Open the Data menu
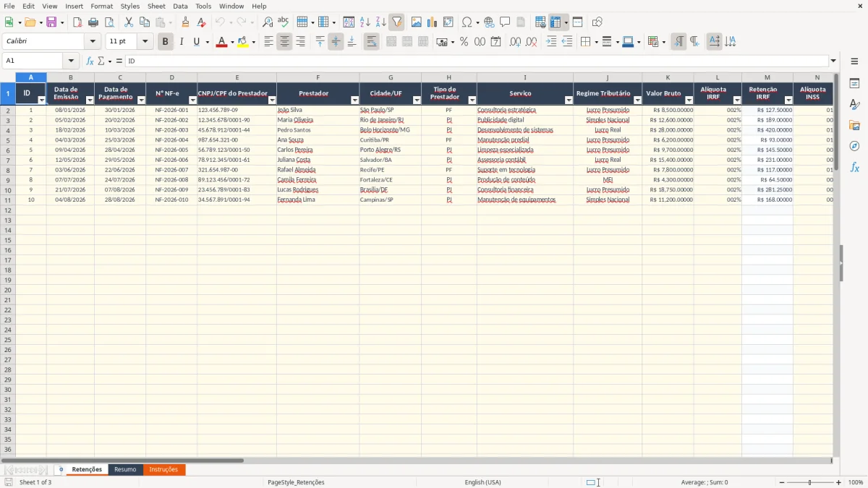Image resolution: width=868 pixels, height=488 pixels. point(180,6)
